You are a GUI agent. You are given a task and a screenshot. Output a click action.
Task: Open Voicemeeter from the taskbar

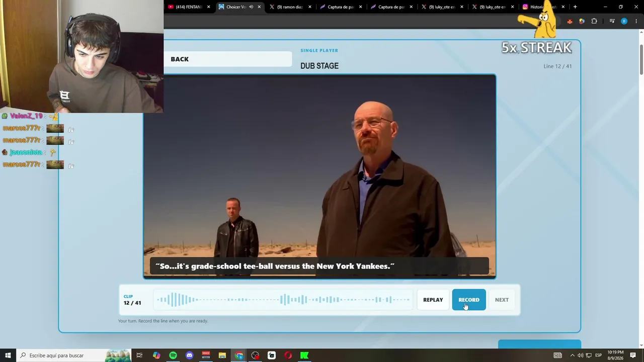tap(206, 355)
